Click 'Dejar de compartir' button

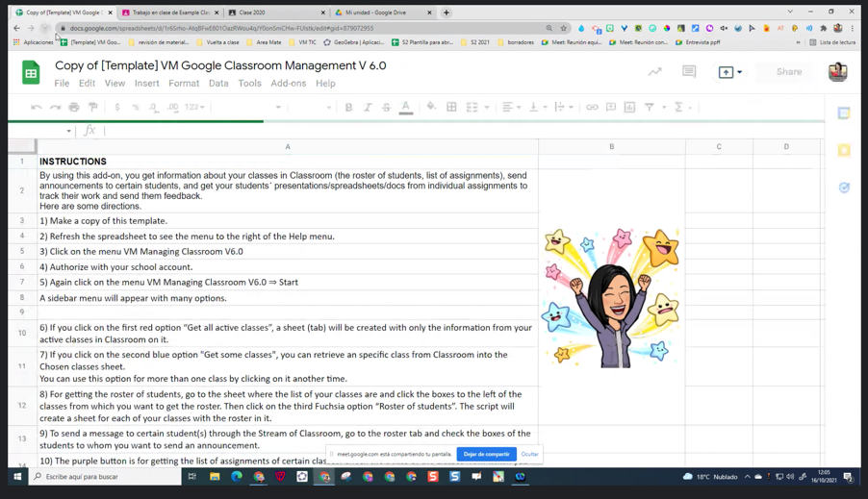[486, 454]
